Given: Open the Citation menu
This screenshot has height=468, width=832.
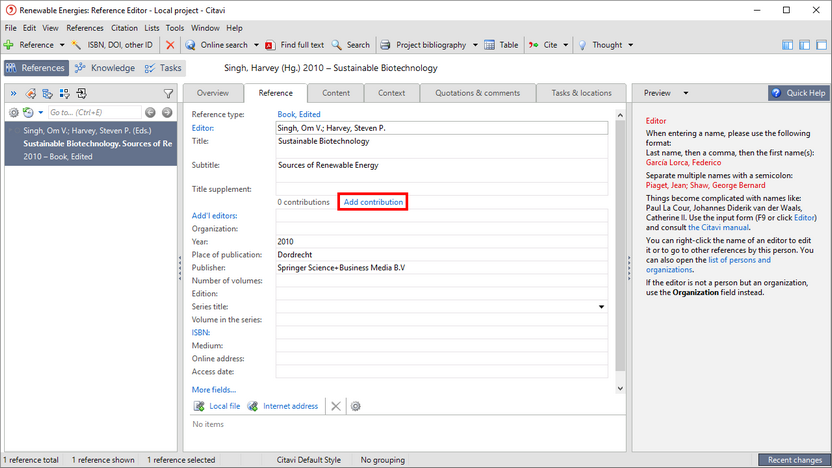Looking at the screenshot, I should (x=124, y=28).
